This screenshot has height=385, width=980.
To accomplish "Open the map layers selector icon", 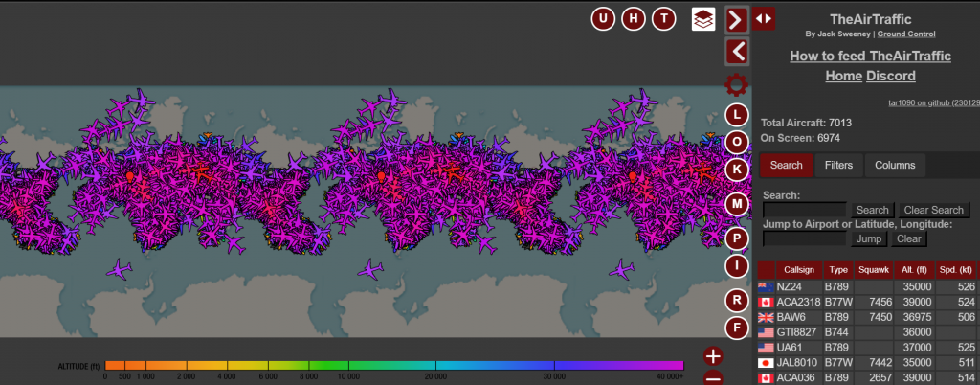I will tap(703, 19).
